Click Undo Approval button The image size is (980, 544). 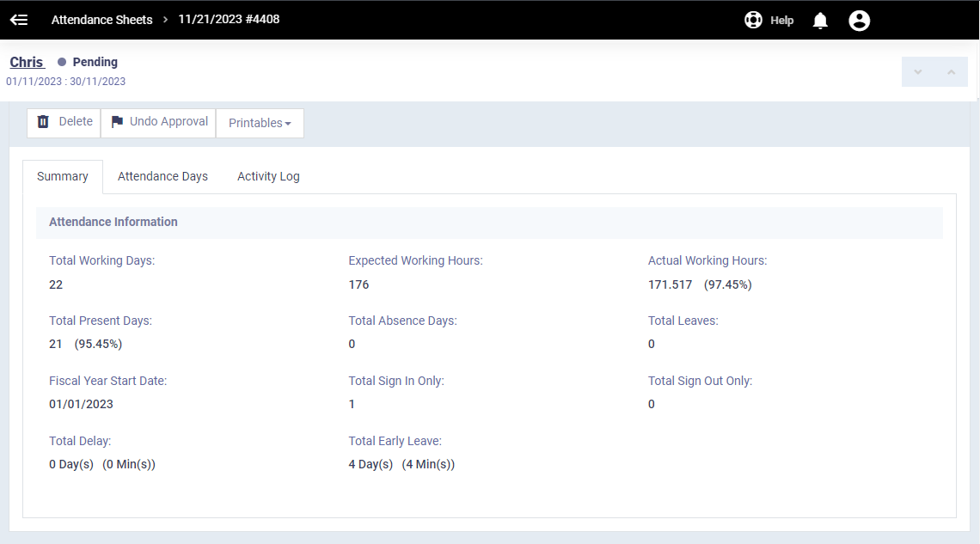pyautogui.click(x=159, y=122)
